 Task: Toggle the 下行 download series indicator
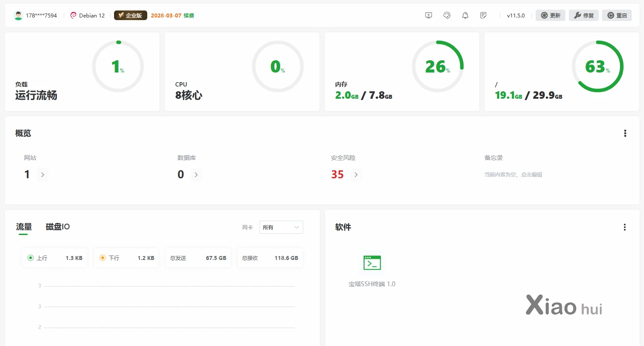pyautogui.click(x=103, y=258)
